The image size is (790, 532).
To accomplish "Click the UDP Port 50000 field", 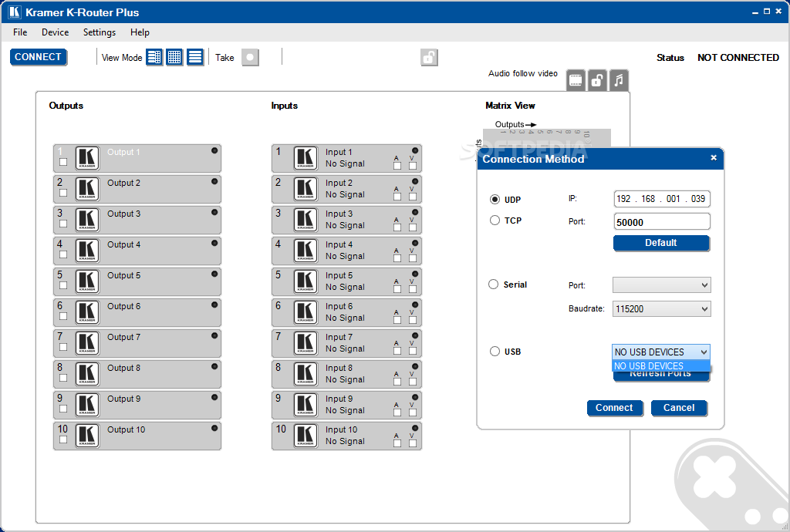I will [662, 222].
